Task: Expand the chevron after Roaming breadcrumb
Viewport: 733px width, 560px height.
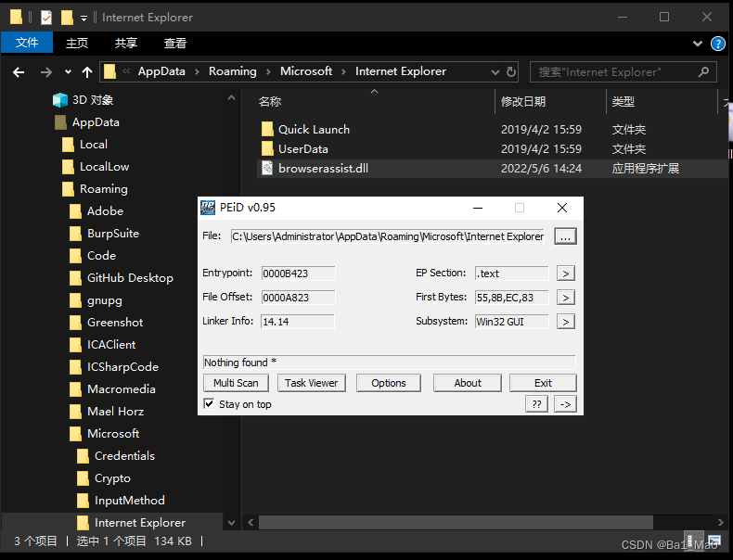Action: 268,72
